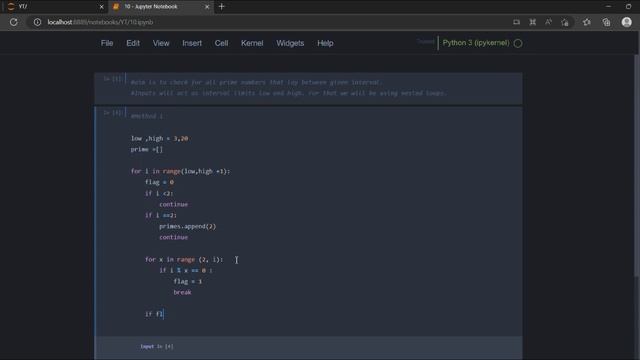The width and height of the screenshot is (640, 360).
Task: Click the notebook favicon on the 10 tab
Action: point(116,7)
